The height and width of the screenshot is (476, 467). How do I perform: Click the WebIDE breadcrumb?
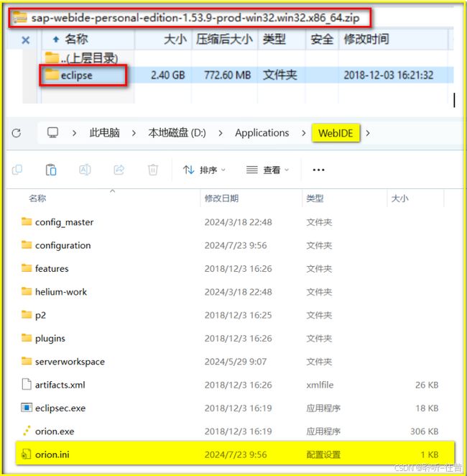(336, 133)
